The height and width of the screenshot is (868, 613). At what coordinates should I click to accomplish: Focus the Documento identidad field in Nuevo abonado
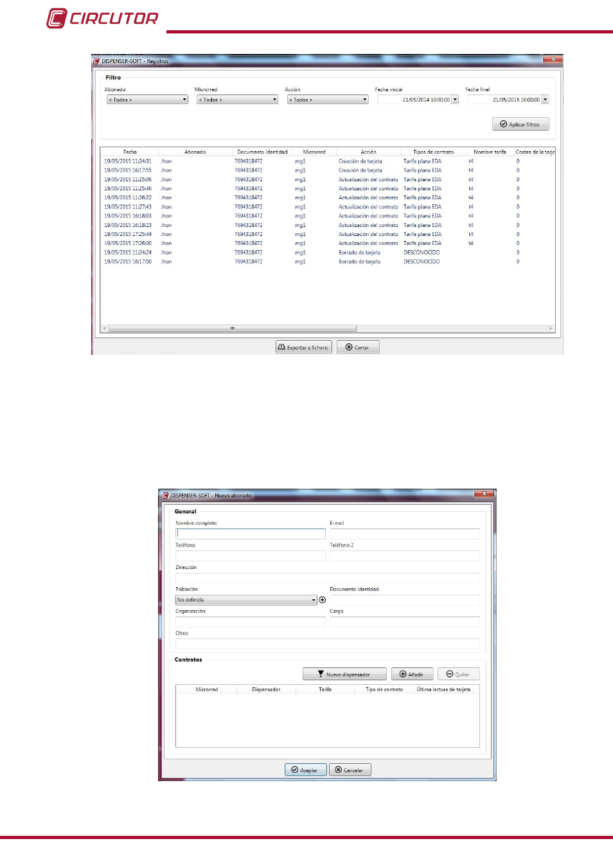pyautogui.click(x=405, y=600)
